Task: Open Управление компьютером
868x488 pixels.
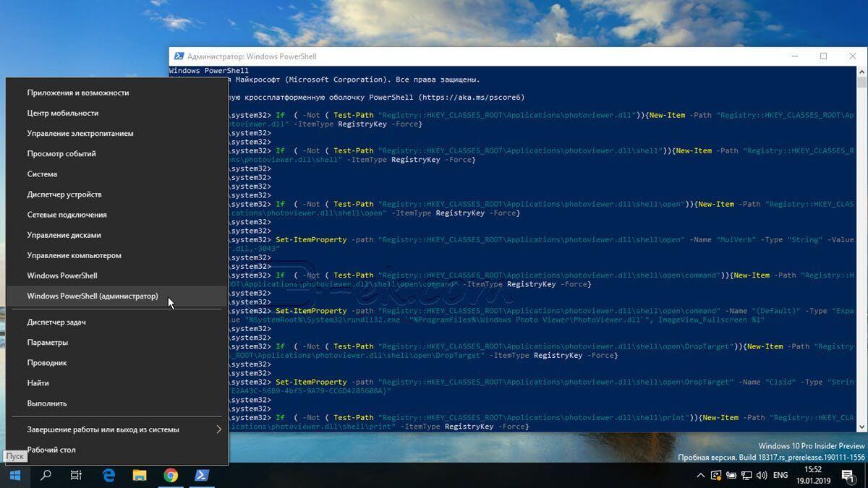Action: click(117, 255)
